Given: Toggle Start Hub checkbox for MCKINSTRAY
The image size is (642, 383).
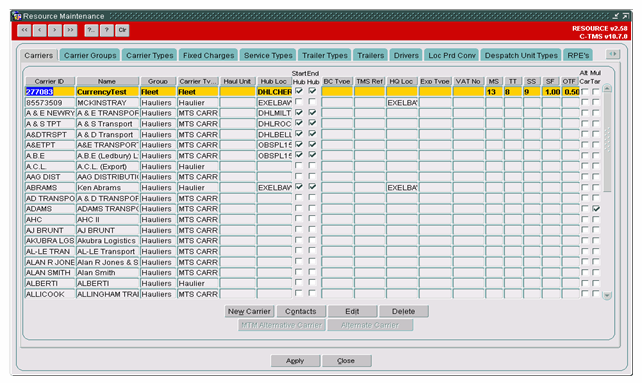Looking at the screenshot, I should point(299,102).
